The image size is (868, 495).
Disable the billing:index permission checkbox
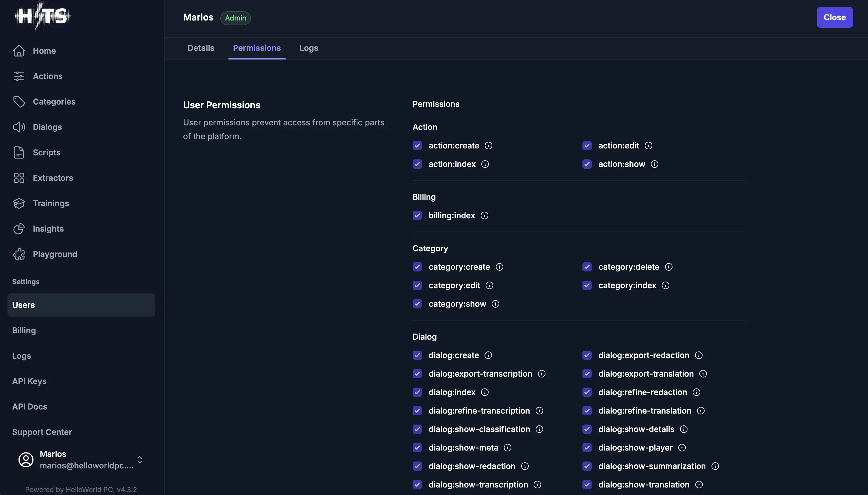tap(417, 215)
